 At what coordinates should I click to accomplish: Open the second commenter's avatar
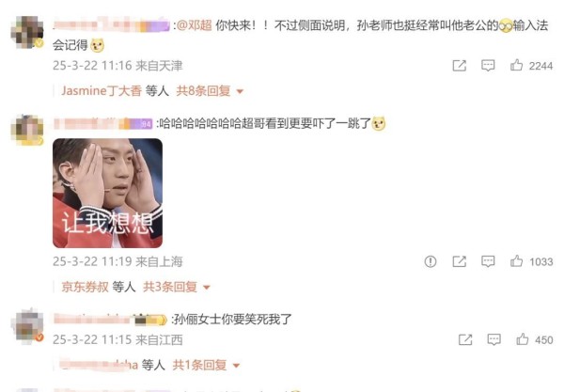[x=27, y=130]
